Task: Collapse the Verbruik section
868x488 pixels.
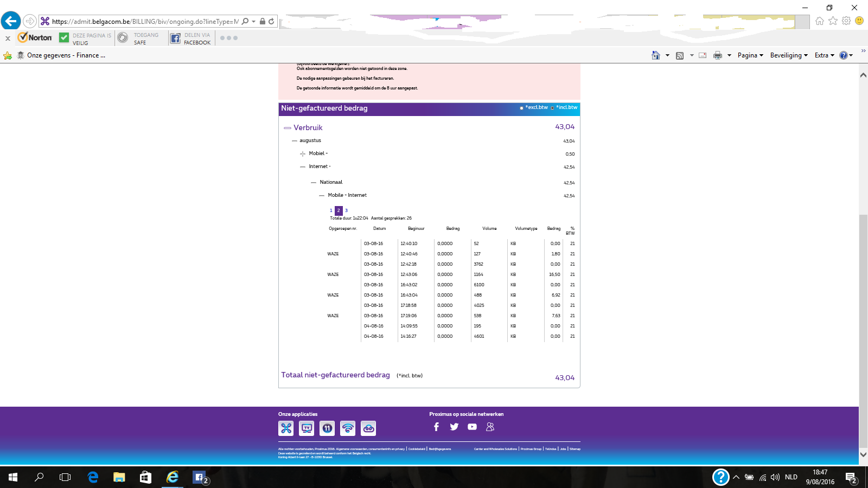Action: tap(288, 128)
